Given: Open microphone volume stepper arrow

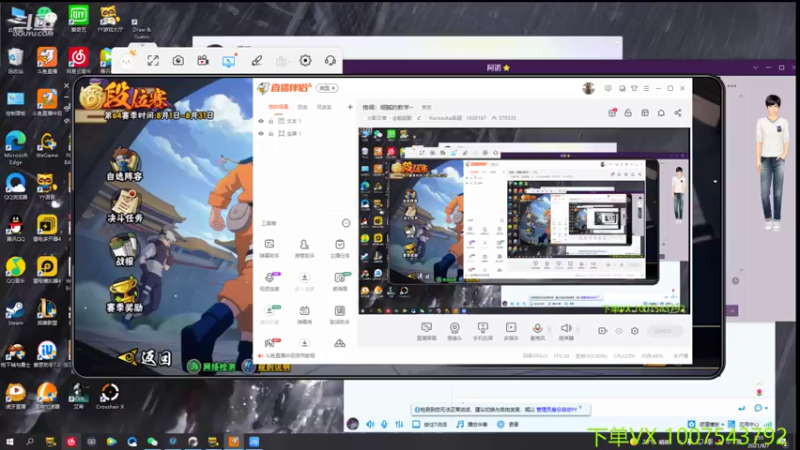Looking at the screenshot, I should click(x=549, y=329).
